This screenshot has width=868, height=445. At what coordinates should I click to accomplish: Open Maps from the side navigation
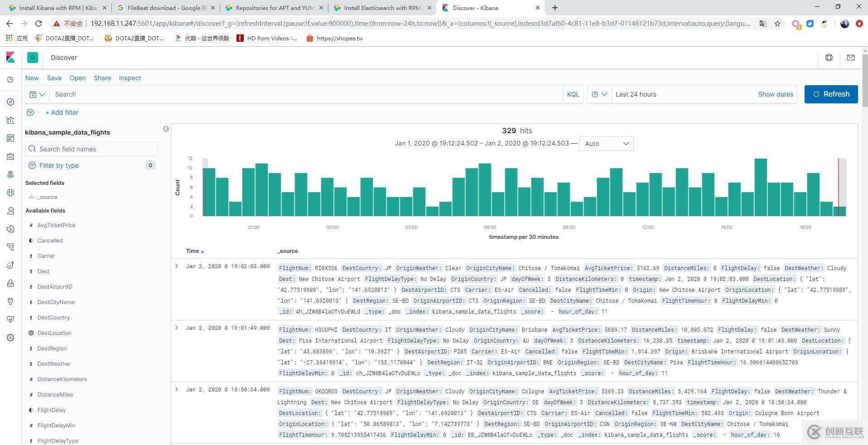(10, 174)
